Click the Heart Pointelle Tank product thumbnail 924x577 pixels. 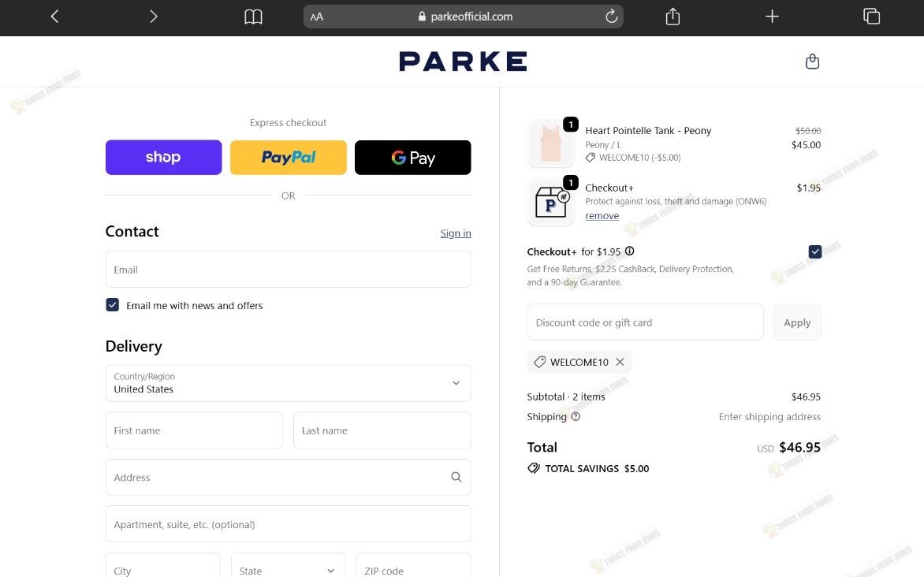551,143
